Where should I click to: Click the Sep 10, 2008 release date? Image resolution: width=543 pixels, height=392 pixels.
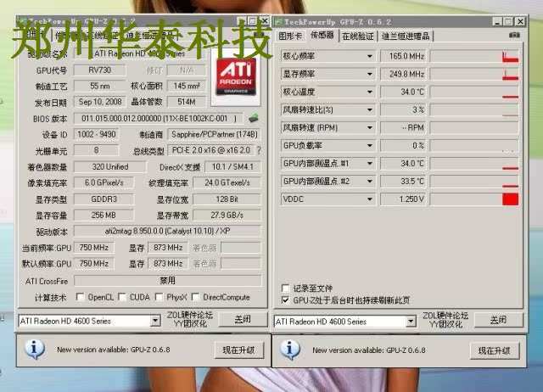pos(100,102)
